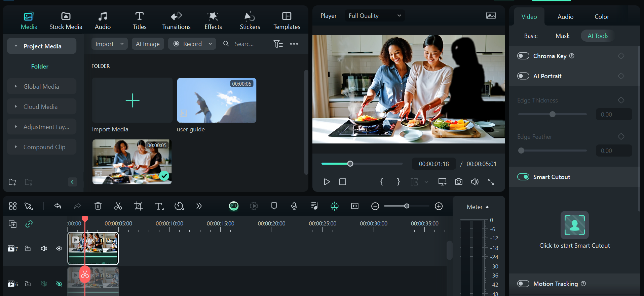Open the Stickers tab
644x296 pixels.
(x=250, y=21)
